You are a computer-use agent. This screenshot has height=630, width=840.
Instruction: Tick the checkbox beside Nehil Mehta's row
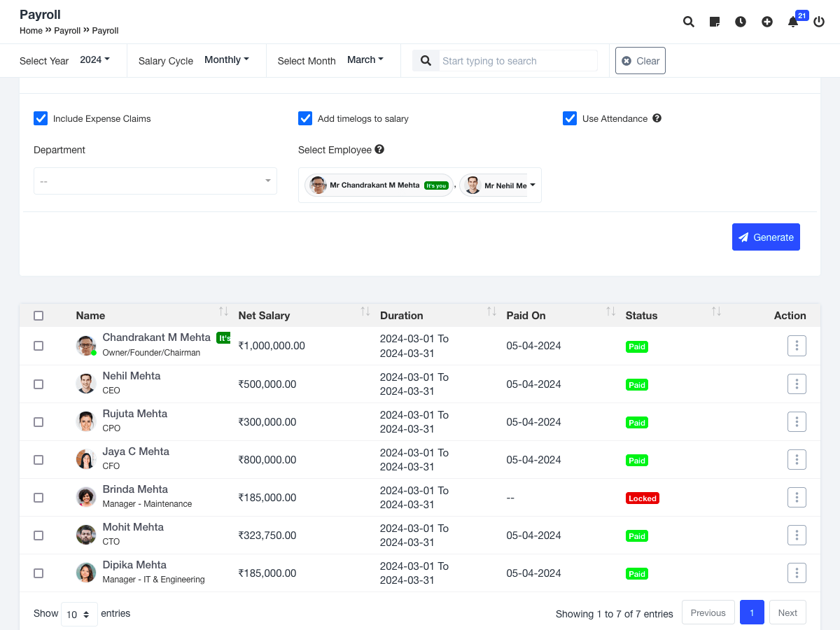[38, 384]
